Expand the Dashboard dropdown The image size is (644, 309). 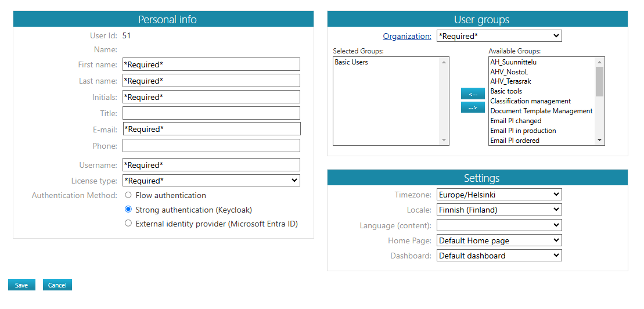[x=499, y=256]
